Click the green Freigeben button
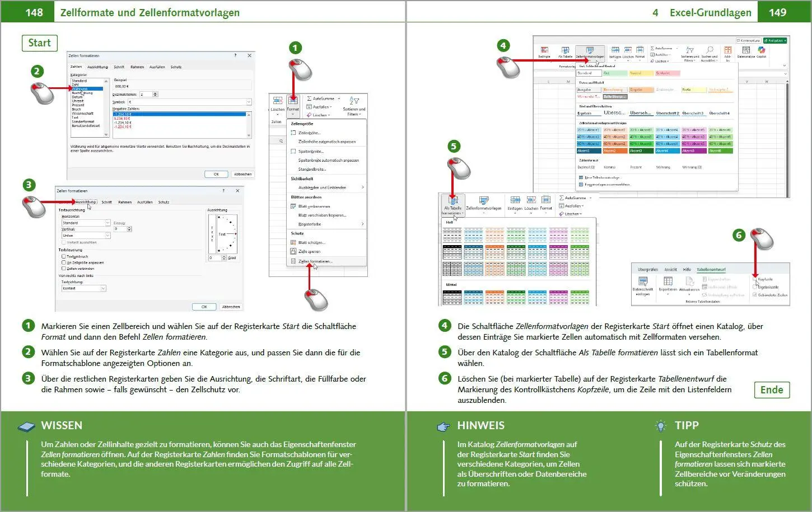812x512 pixels. coord(776,40)
